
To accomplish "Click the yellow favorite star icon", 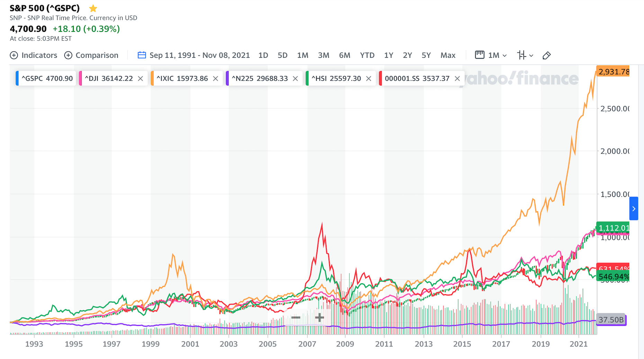I will [93, 8].
